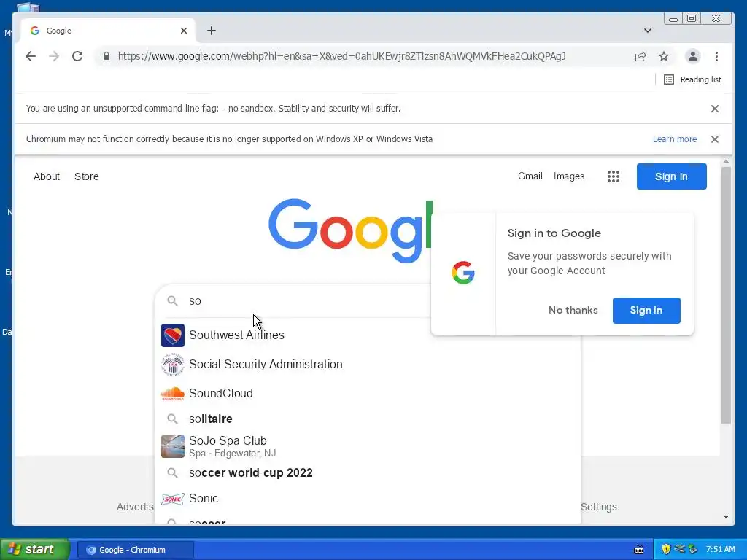The image size is (747, 560).
Task: Click the forward navigation arrow
Action: [x=54, y=56]
